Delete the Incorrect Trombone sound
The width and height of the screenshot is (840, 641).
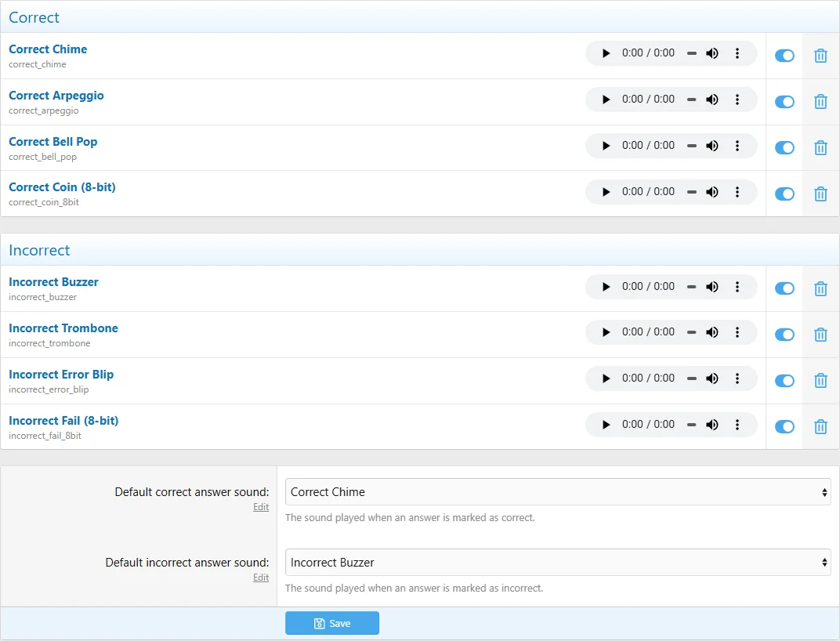(820, 335)
